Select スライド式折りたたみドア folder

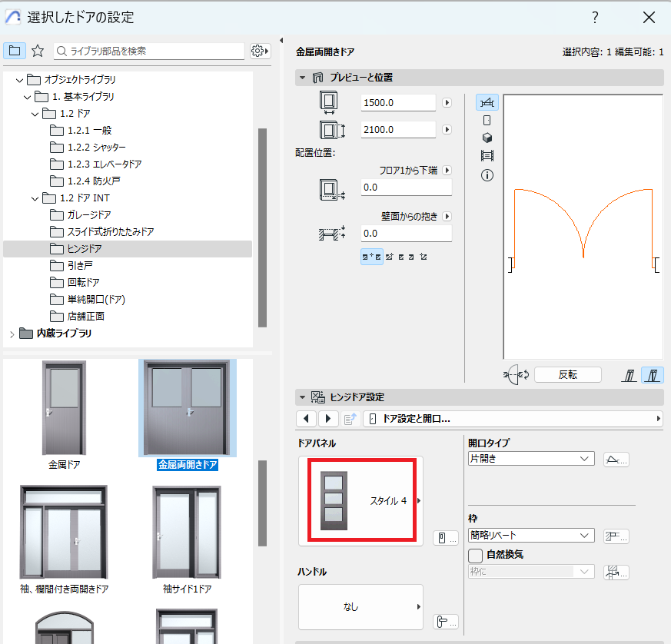coord(102,231)
